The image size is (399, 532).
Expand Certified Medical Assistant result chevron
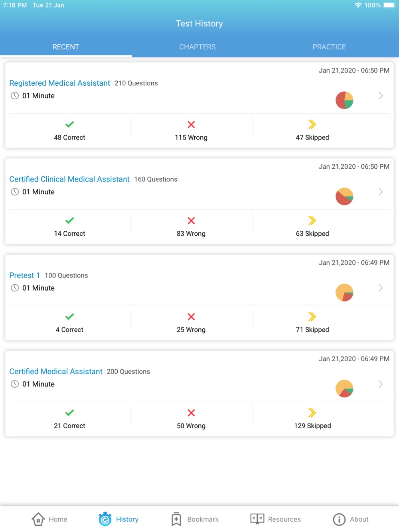(381, 384)
